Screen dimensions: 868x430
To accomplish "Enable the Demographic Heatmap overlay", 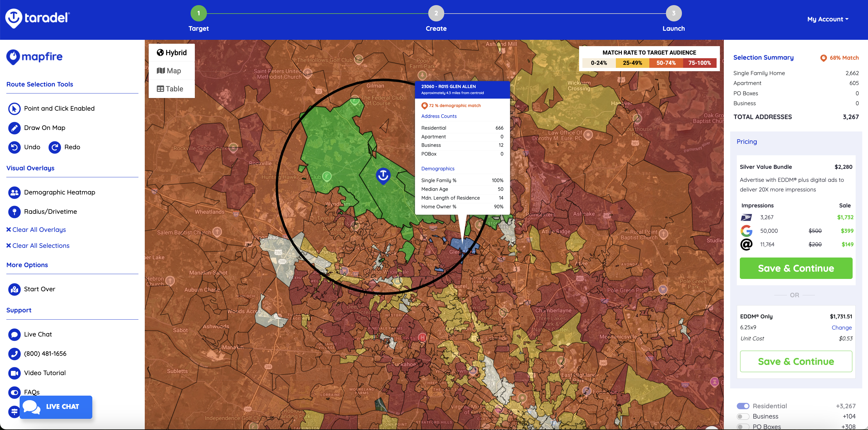I will tap(14, 192).
